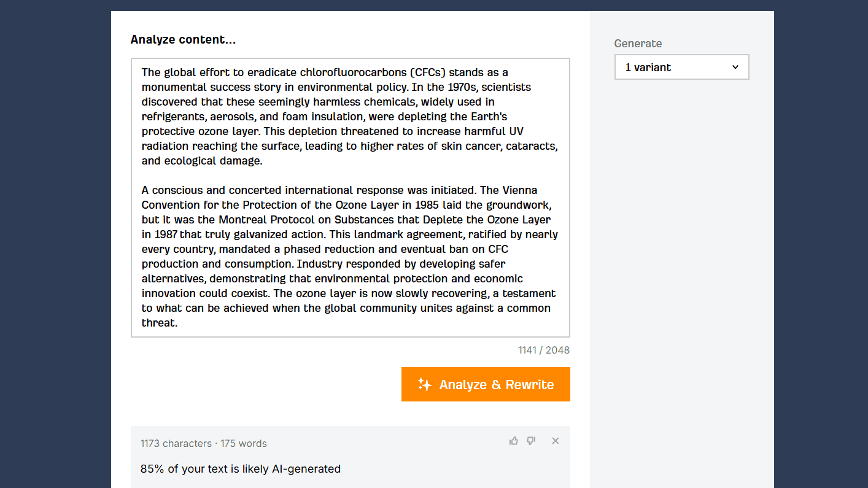Click the '1173 characters · 175 words' summary
This screenshot has width=868, height=488.
204,443
